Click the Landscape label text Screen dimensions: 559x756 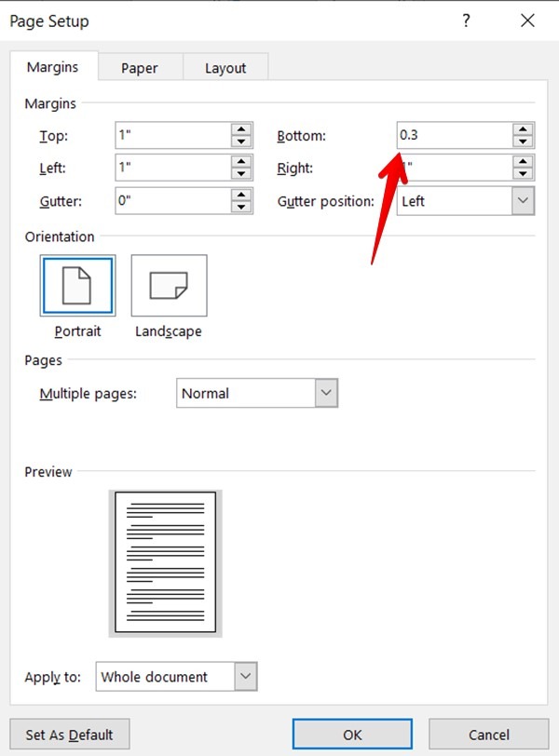coord(169,331)
